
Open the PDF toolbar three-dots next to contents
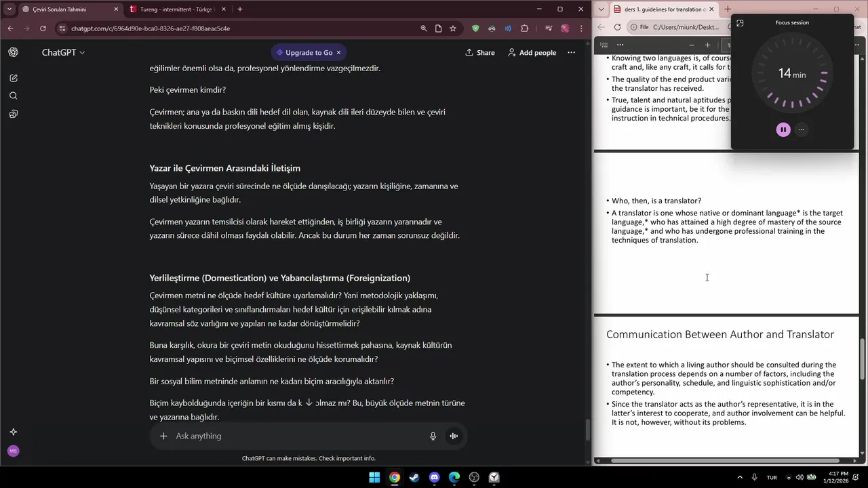coord(620,45)
